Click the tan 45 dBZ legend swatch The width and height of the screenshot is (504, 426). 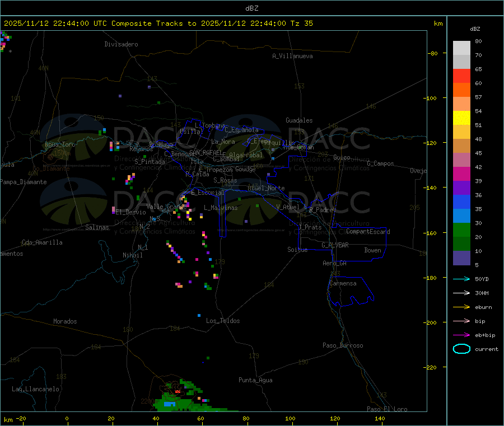coord(461,146)
